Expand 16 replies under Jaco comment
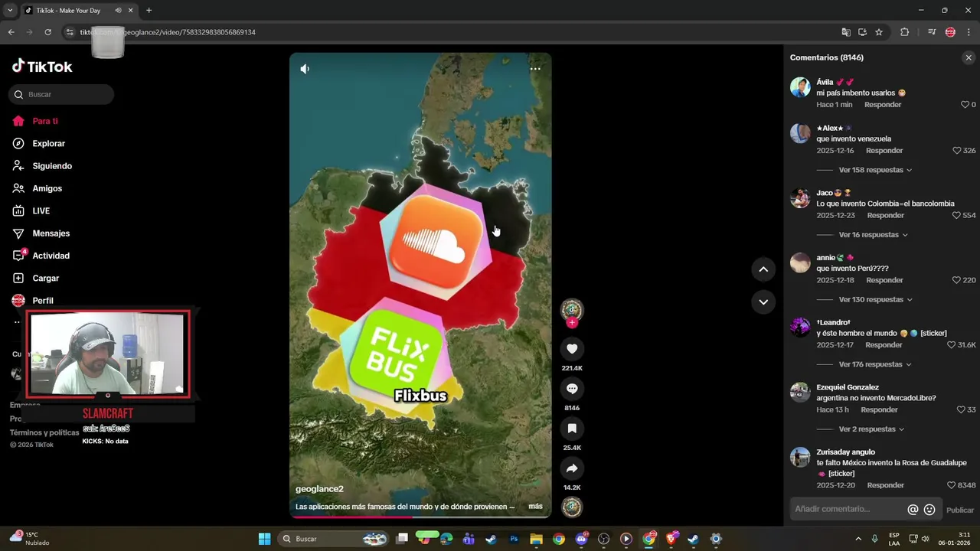Viewport: 980px width, 551px height. click(x=873, y=235)
